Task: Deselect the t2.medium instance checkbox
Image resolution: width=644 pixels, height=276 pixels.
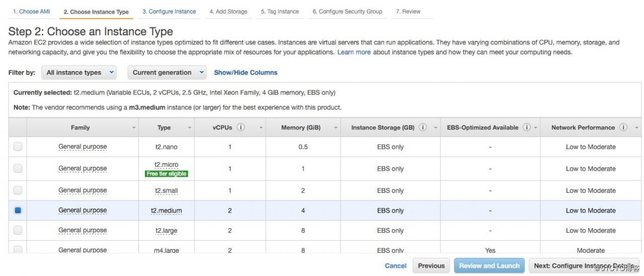Action: point(18,211)
